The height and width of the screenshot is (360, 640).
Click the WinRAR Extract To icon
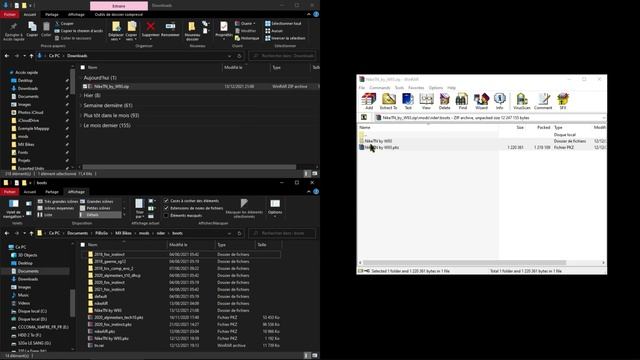[x=388, y=101]
